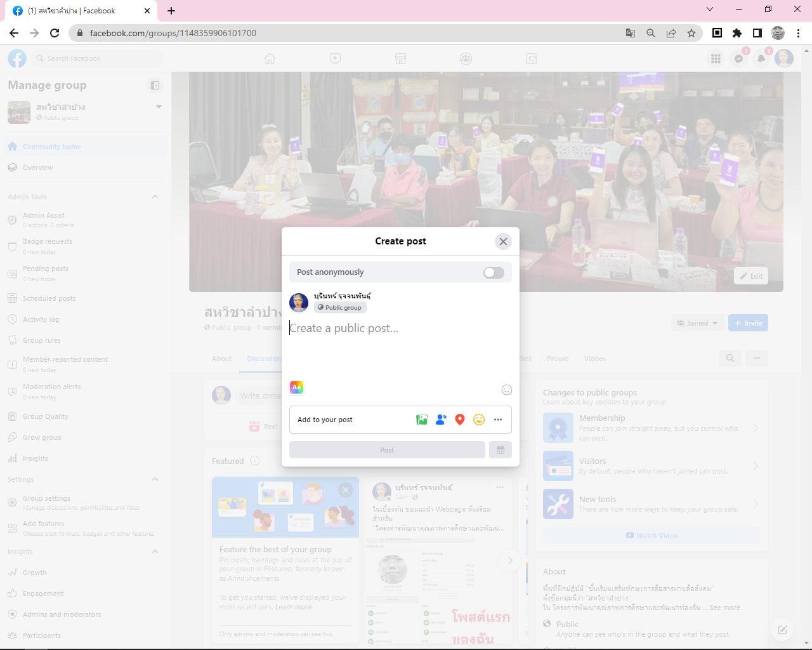Open Chrome extensions puzzle icon
The width and height of the screenshot is (812, 650).
tap(737, 33)
